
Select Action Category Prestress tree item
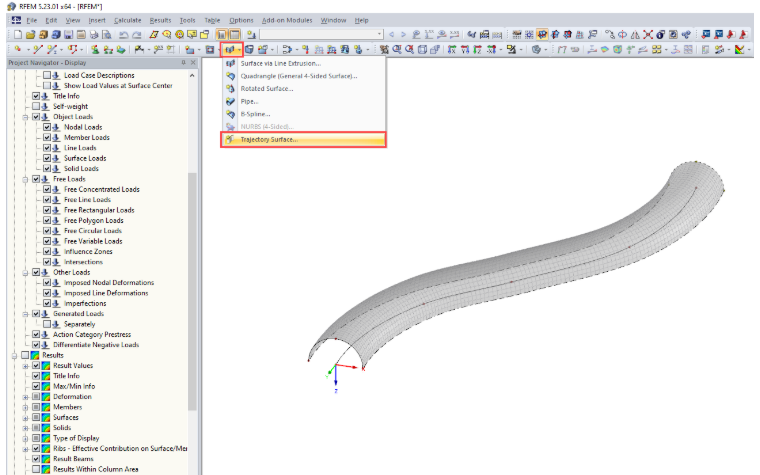point(92,334)
